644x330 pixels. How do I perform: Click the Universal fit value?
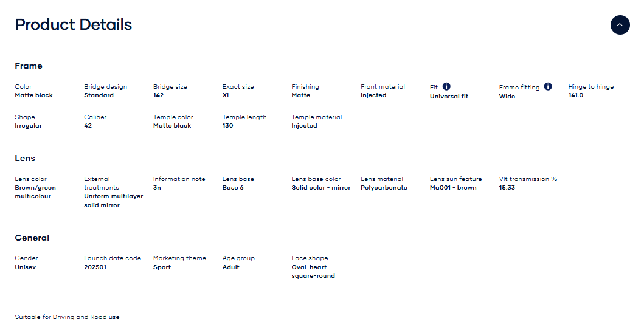click(x=449, y=97)
